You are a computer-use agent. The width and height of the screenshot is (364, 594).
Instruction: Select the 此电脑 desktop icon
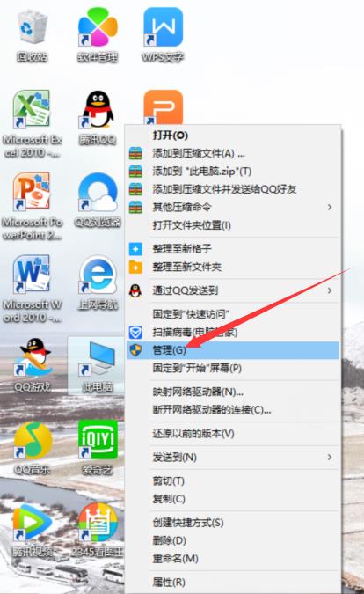pyautogui.click(x=98, y=365)
